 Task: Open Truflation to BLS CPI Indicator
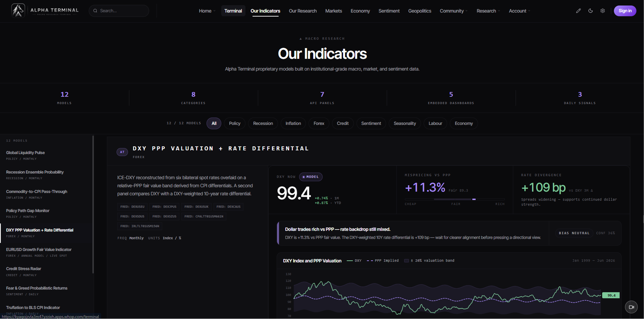click(46, 310)
